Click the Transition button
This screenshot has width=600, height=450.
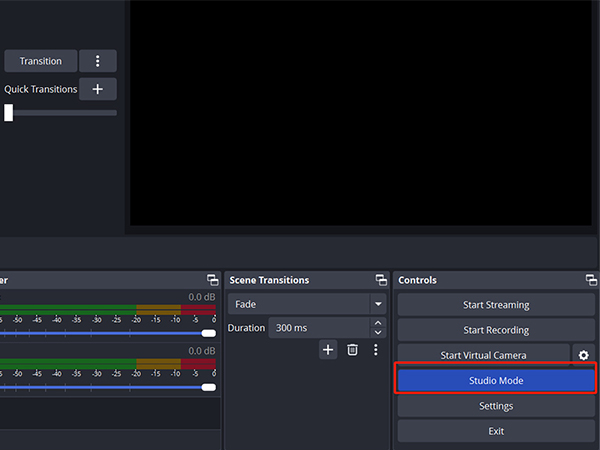click(x=40, y=61)
